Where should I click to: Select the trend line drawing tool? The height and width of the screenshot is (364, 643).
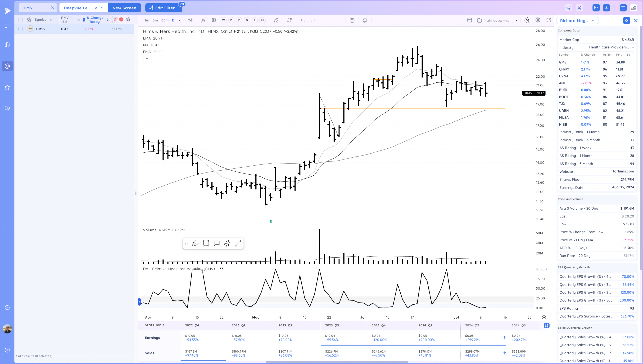[x=238, y=243]
